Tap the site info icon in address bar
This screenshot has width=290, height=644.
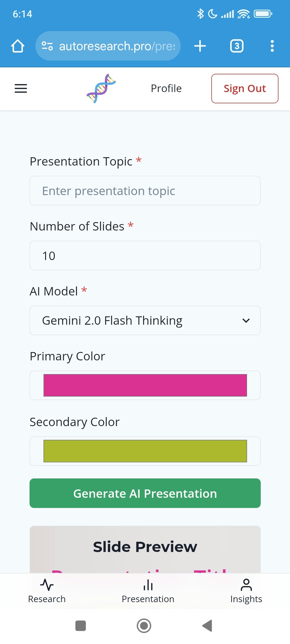click(47, 46)
